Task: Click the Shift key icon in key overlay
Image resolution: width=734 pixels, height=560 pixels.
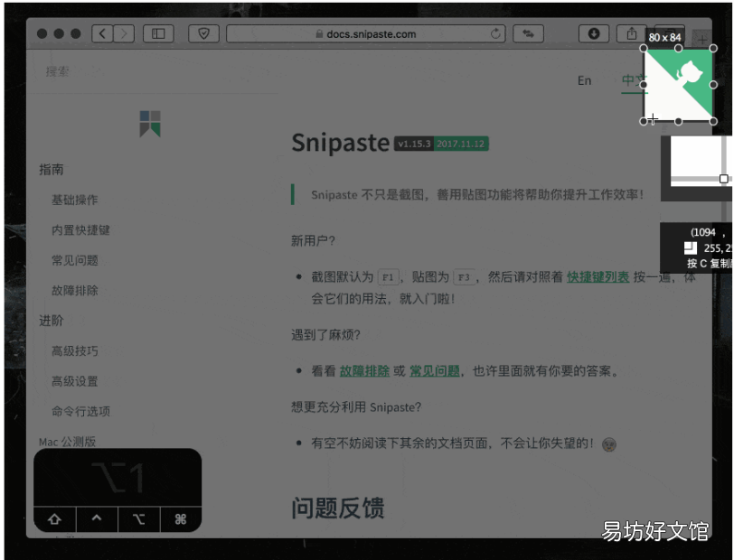Action: point(54,518)
